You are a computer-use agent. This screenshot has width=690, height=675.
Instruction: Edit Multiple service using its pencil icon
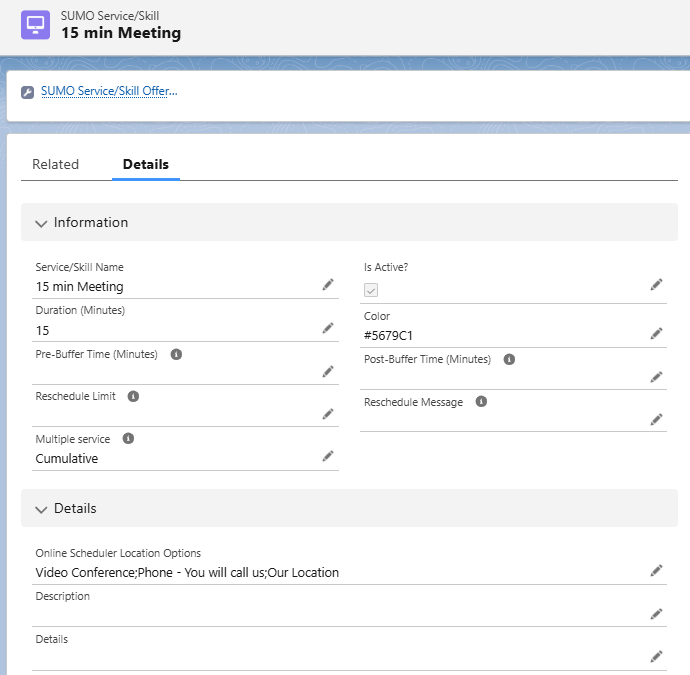pyautogui.click(x=327, y=457)
